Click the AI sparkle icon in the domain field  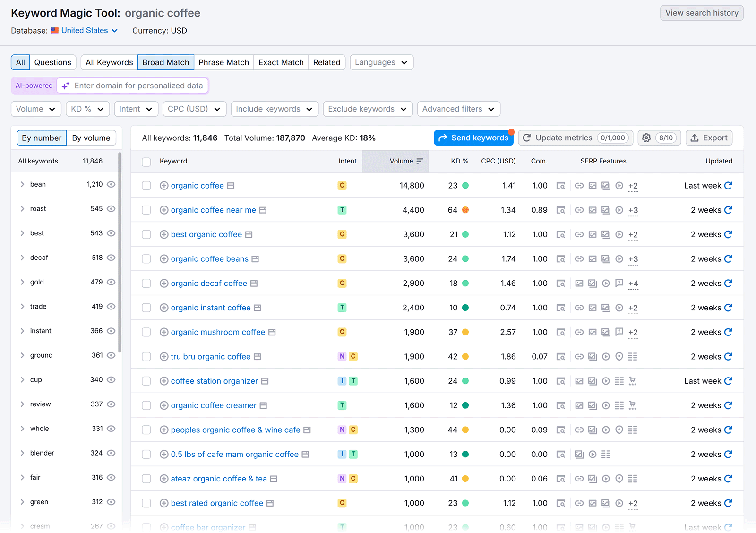click(x=65, y=86)
